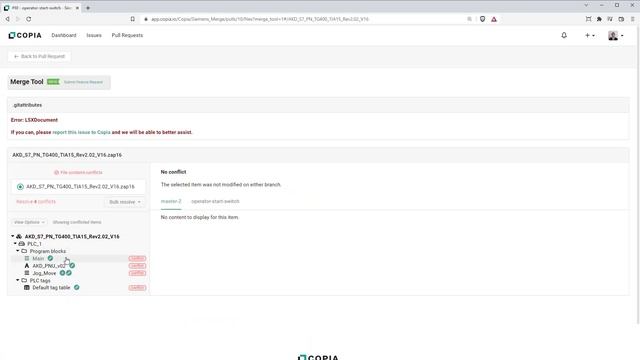Click the .gitattributes file header
The image size is (640, 360).
[x=318, y=105]
